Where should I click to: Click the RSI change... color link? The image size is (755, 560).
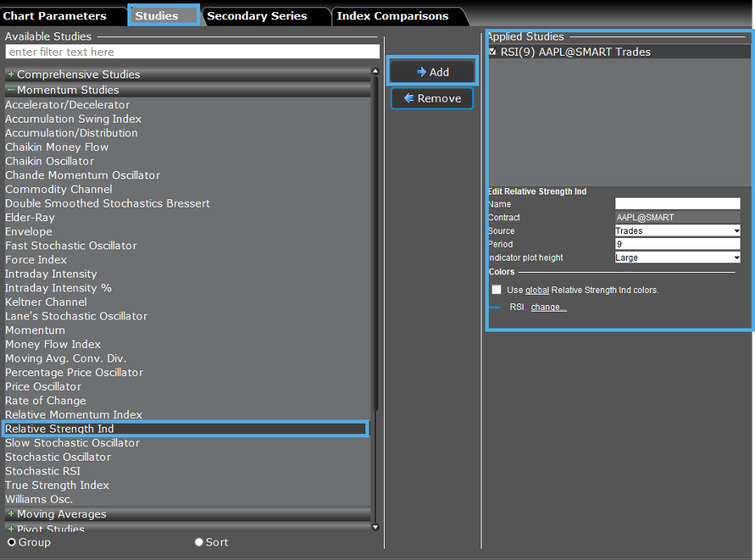549,307
